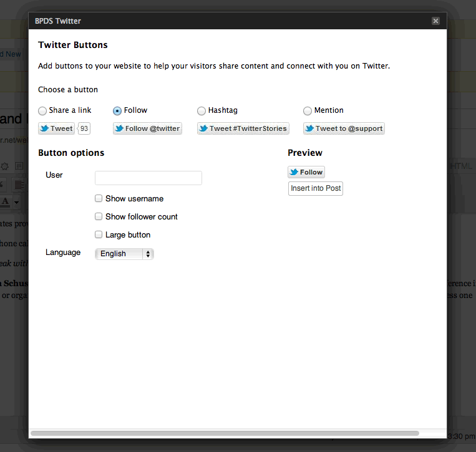Close the BPDS Twitter dialog
Image resolution: width=476 pixels, height=452 pixels.
coord(435,21)
